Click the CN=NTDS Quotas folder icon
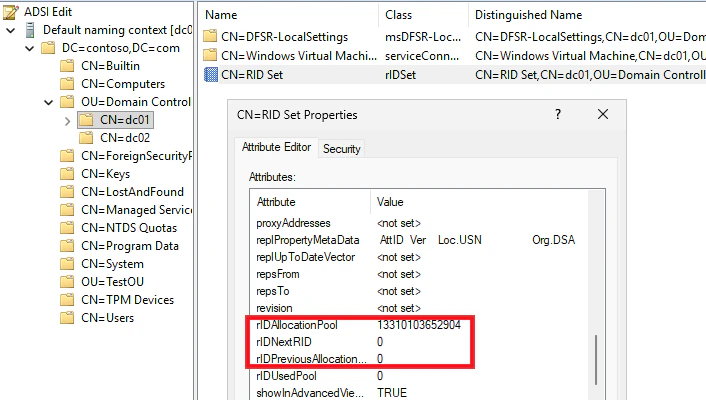 67,228
